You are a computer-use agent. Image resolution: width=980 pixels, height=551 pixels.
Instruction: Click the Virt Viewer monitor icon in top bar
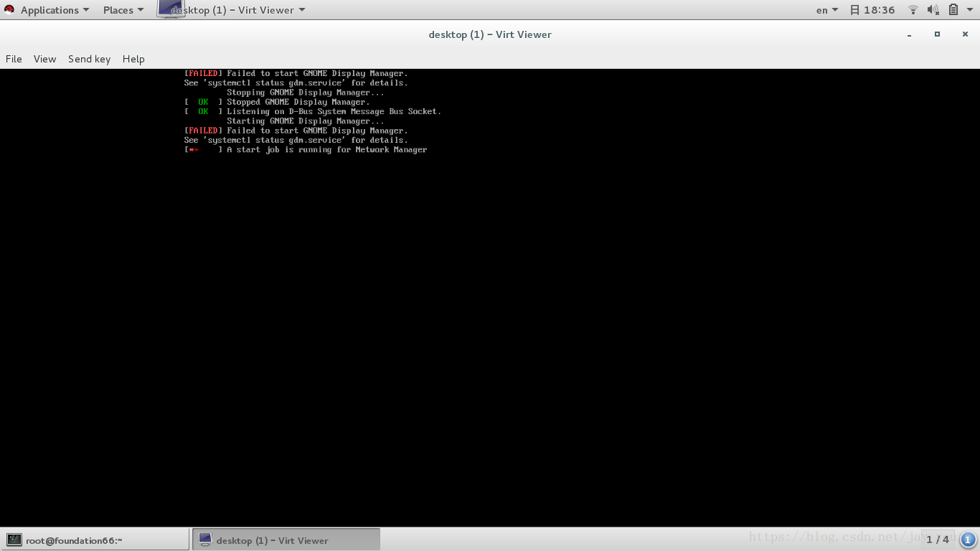pos(171,9)
